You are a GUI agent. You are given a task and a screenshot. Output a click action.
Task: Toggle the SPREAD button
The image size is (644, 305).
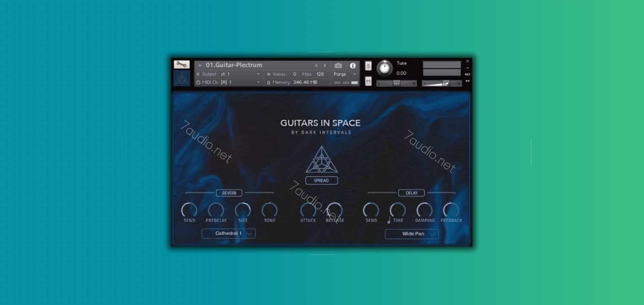tap(321, 181)
